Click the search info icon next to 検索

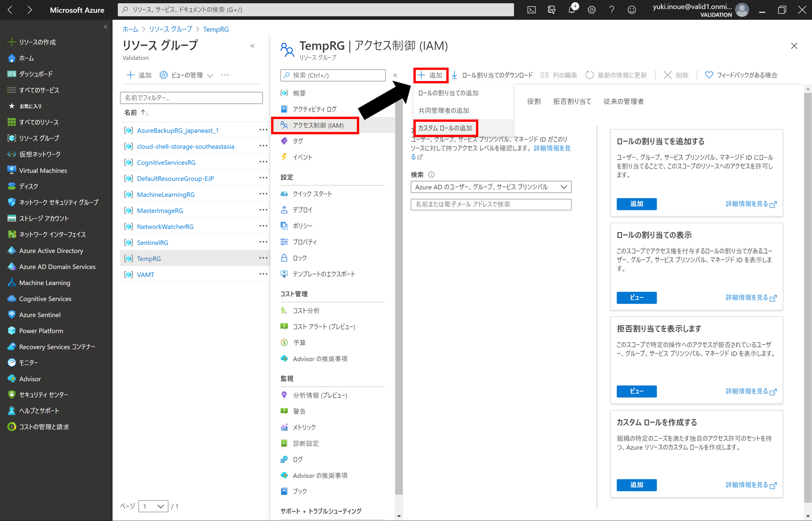tap(431, 175)
